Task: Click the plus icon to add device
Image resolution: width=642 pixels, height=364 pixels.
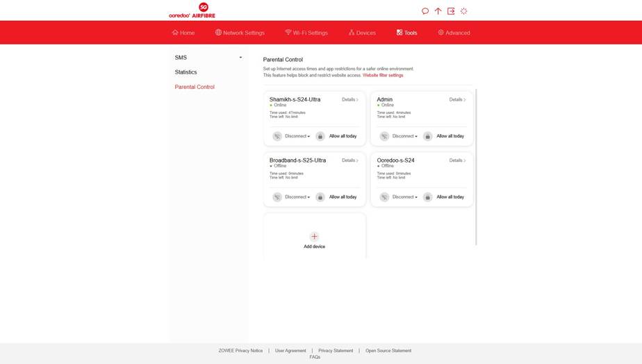Action: pos(314,236)
